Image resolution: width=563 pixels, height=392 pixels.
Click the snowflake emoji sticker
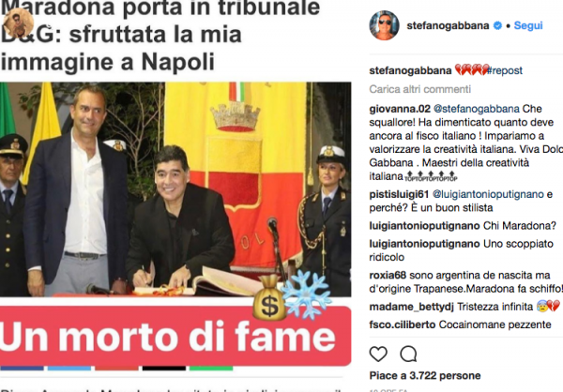pos(307,294)
